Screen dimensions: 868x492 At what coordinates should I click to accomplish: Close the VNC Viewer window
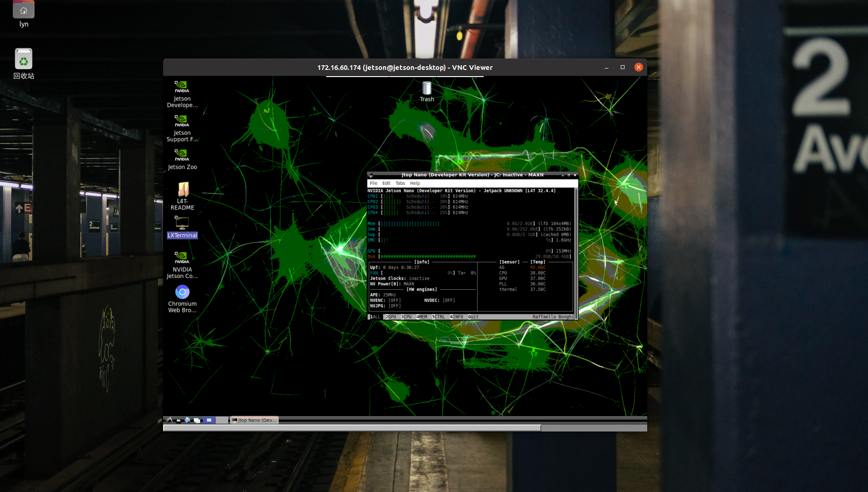pos(639,67)
